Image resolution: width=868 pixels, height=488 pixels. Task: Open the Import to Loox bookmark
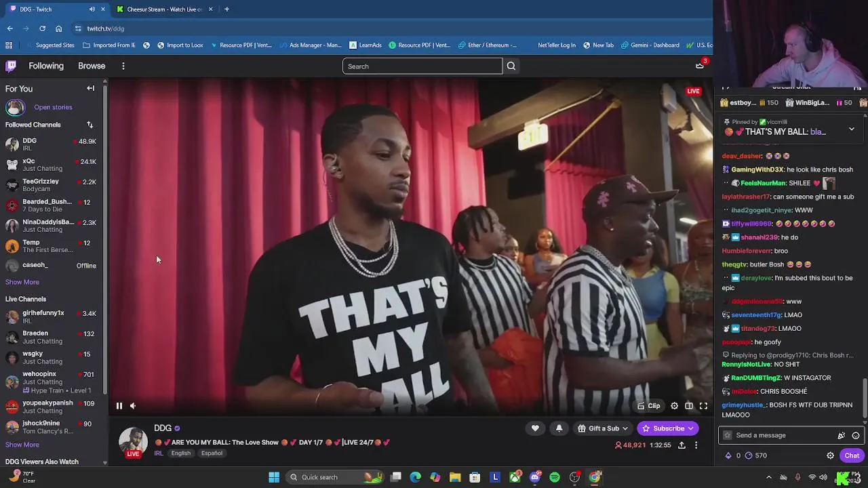pos(180,45)
